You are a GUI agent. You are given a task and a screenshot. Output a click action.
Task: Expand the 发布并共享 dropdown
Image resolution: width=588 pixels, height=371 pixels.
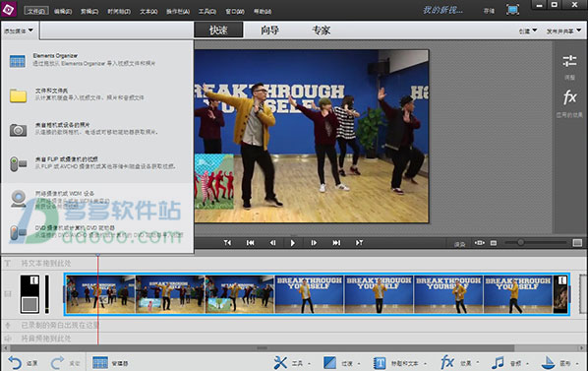click(x=563, y=31)
